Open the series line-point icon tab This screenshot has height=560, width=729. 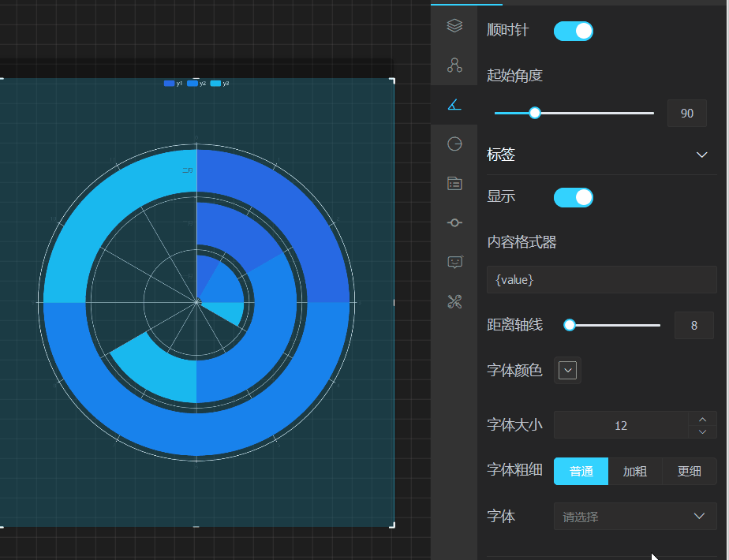[x=454, y=223]
